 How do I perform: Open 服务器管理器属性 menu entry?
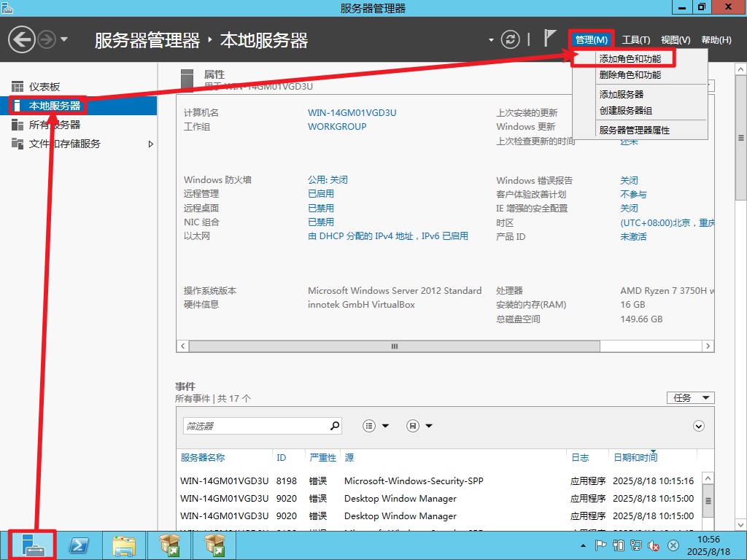(634, 130)
